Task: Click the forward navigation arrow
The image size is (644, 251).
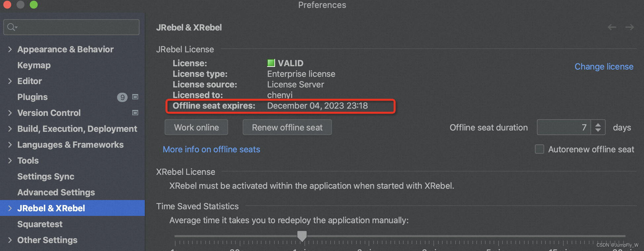Action: coord(630,27)
